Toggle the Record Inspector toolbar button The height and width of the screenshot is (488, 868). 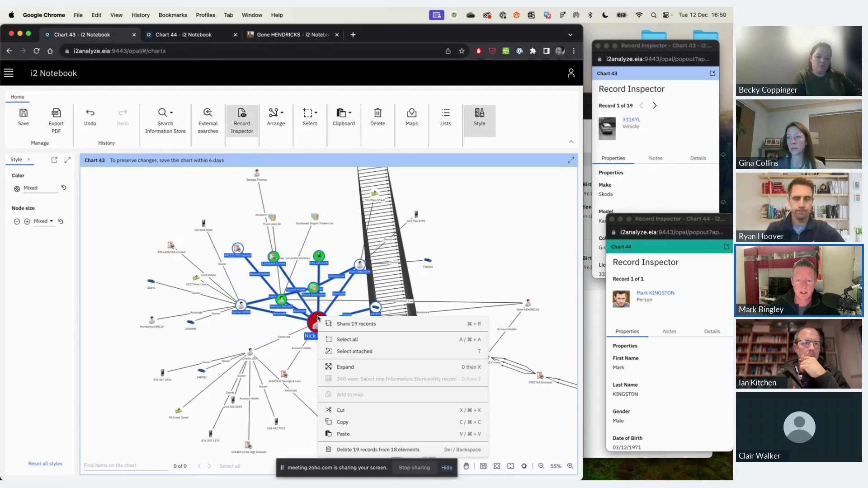(242, 120)
